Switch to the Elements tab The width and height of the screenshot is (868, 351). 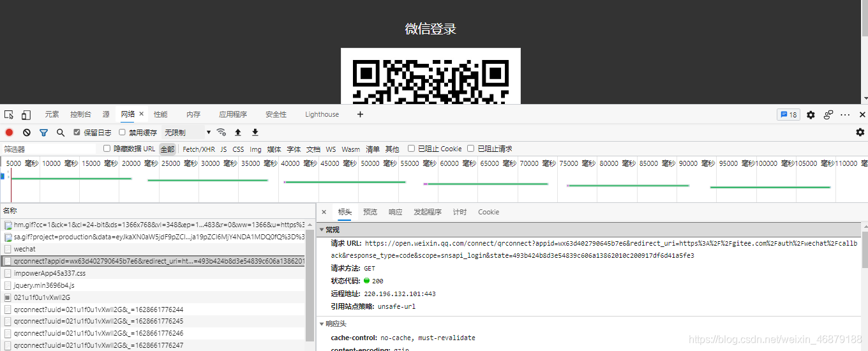[x=52, y=115]
